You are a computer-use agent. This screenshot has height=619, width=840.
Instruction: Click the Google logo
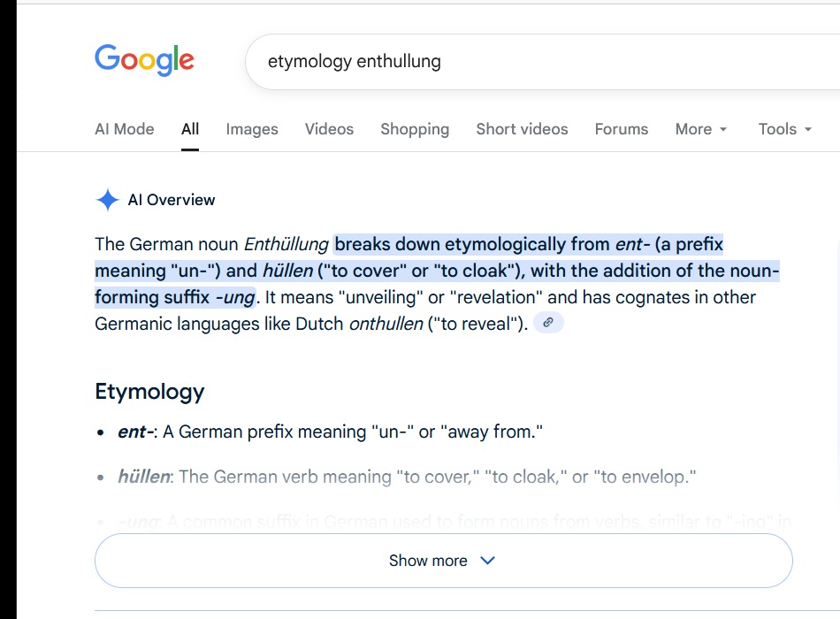click(144, 60)
